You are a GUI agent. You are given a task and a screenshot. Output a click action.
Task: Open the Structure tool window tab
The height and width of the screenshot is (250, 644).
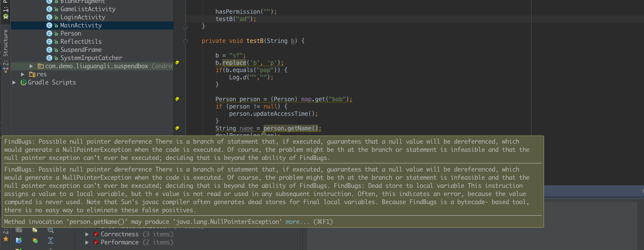5,51
